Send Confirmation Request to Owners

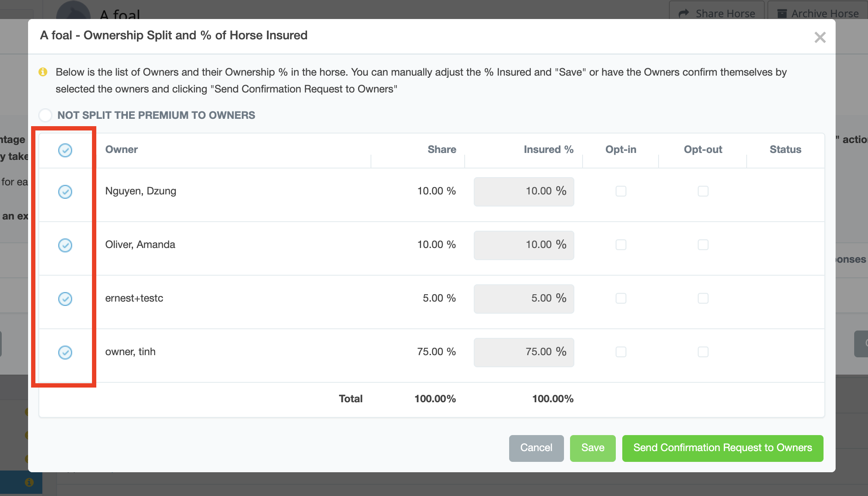[722, 448]
